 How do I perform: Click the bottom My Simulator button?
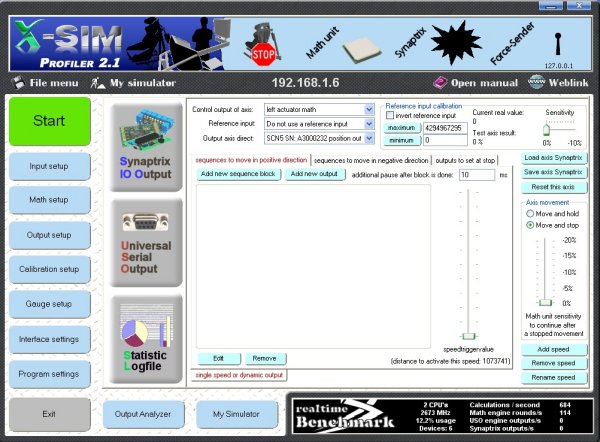tap(236, 414)
